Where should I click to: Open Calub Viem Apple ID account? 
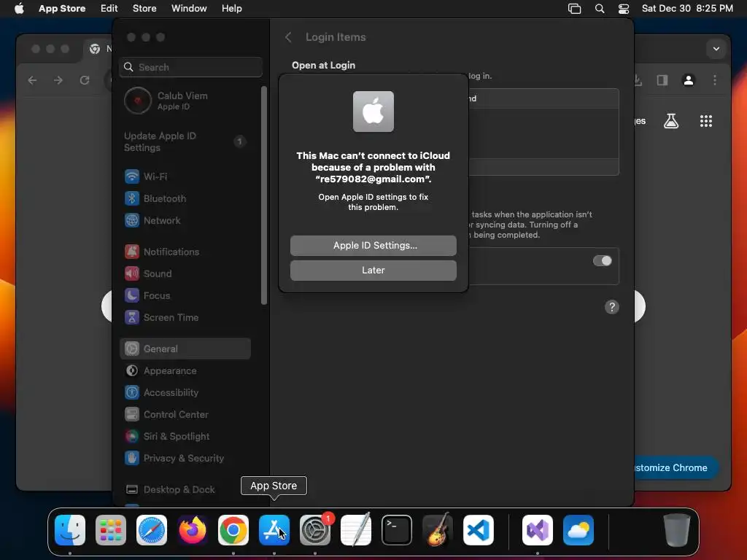(x=185, y=101)
